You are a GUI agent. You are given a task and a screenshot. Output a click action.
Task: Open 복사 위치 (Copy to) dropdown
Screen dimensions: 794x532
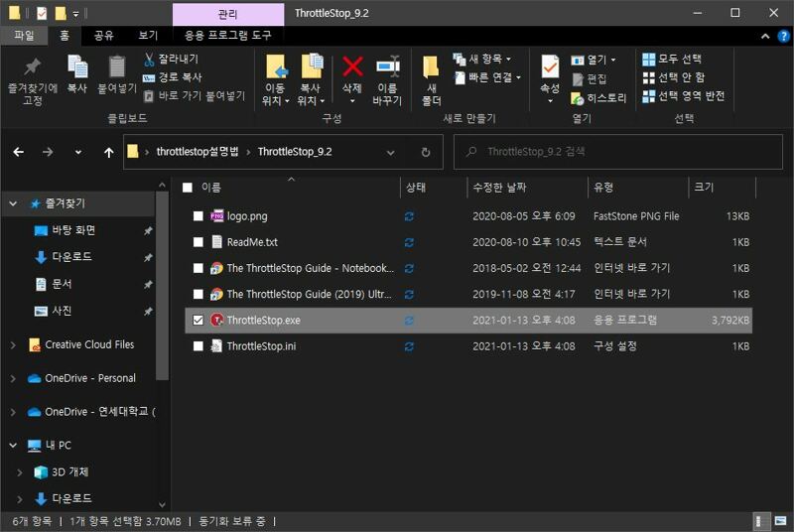[x=310, y=80]
